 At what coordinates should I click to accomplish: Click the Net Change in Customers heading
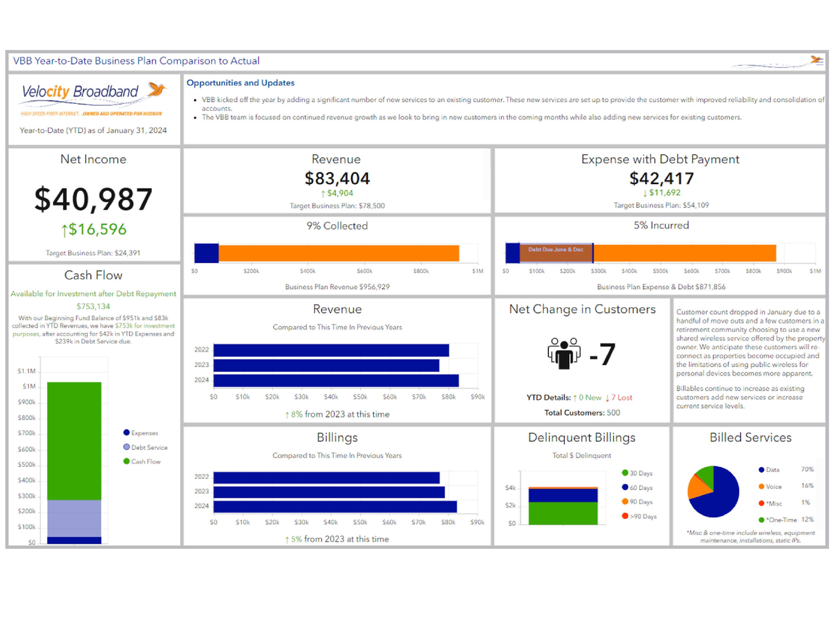[x=582, y=309]
